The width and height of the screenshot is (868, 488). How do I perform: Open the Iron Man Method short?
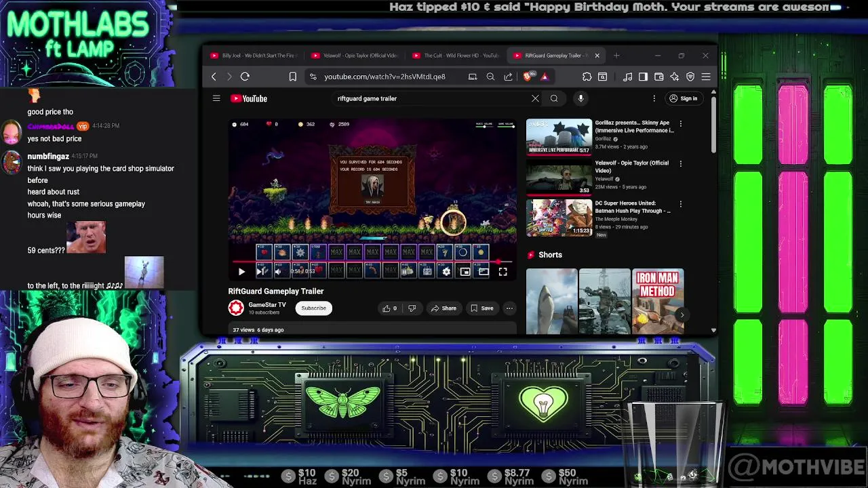(x=658, y=302)
